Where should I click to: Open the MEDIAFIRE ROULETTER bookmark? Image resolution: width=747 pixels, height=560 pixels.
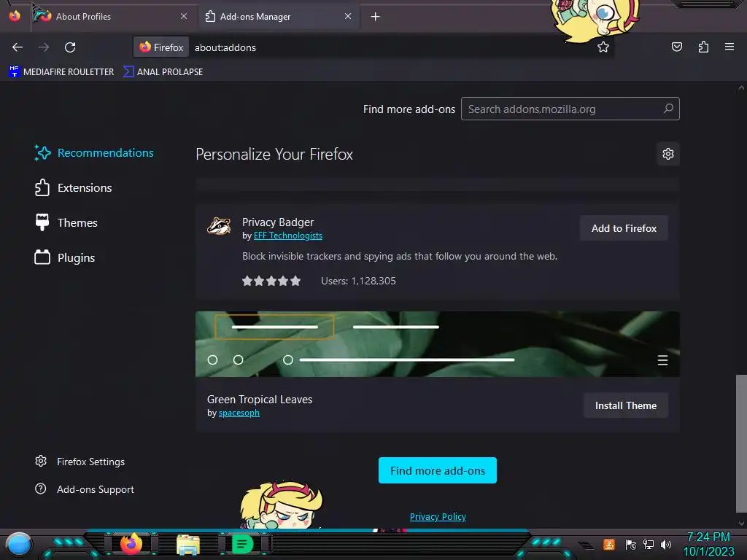61,72
